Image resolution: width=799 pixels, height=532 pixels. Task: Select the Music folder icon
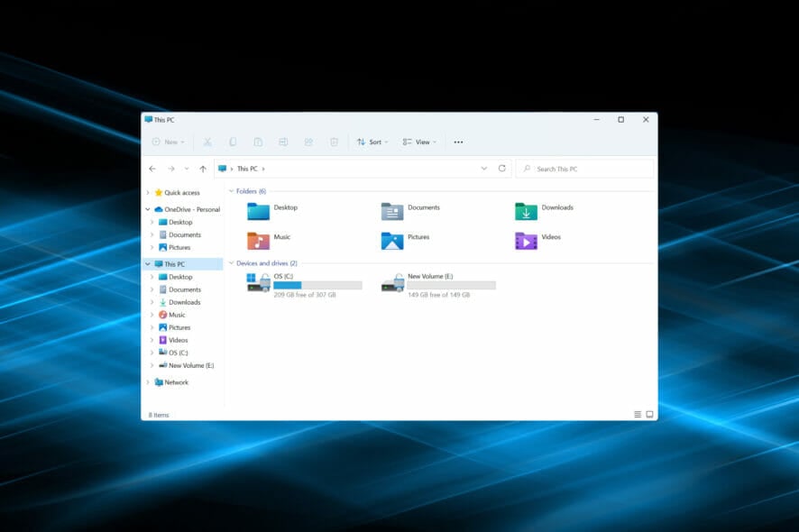tap(258, 241)
